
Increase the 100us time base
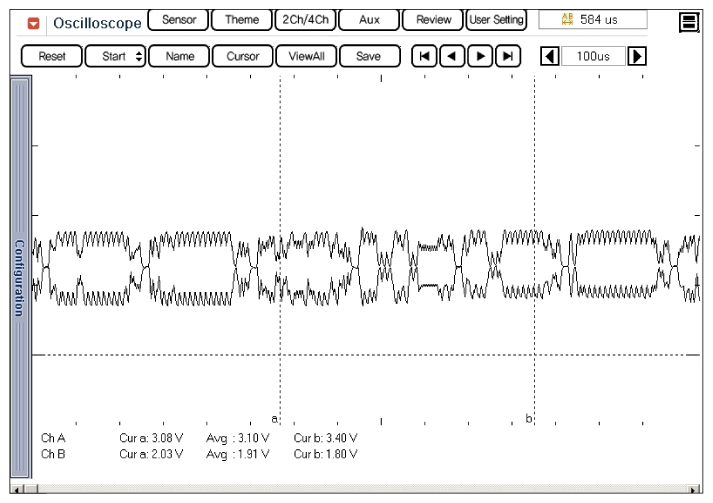(x=635, y=57)
